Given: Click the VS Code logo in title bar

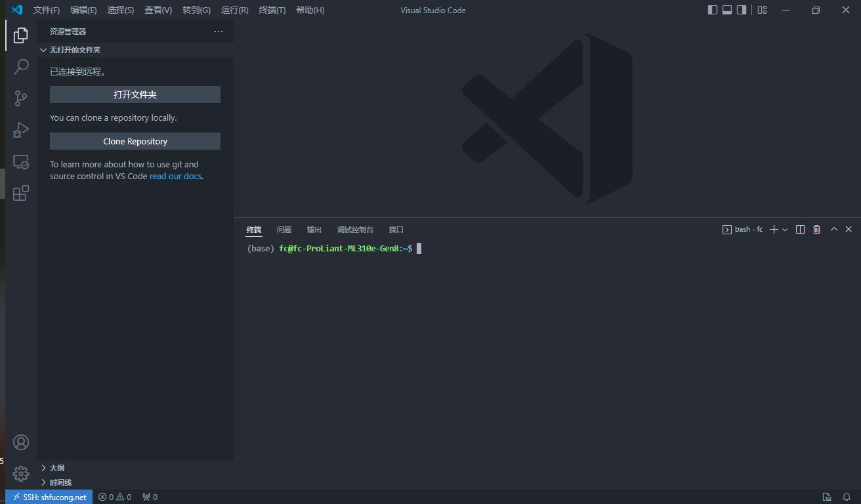Looking at the screenshot, I should click(x=17, y=10).
